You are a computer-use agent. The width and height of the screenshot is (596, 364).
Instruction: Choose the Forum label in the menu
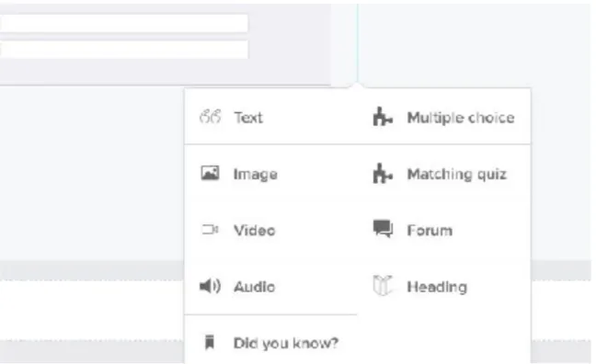[x=430, y=230]
